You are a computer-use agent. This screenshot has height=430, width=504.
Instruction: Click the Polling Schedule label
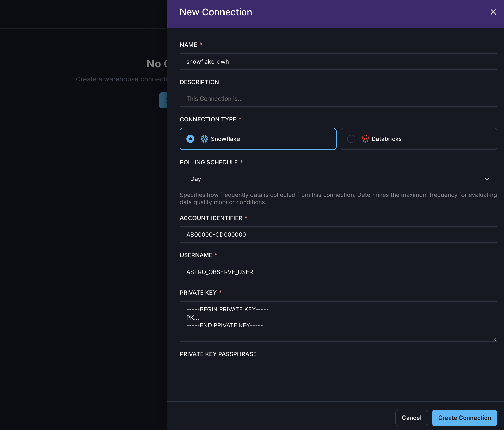[209, 162]
